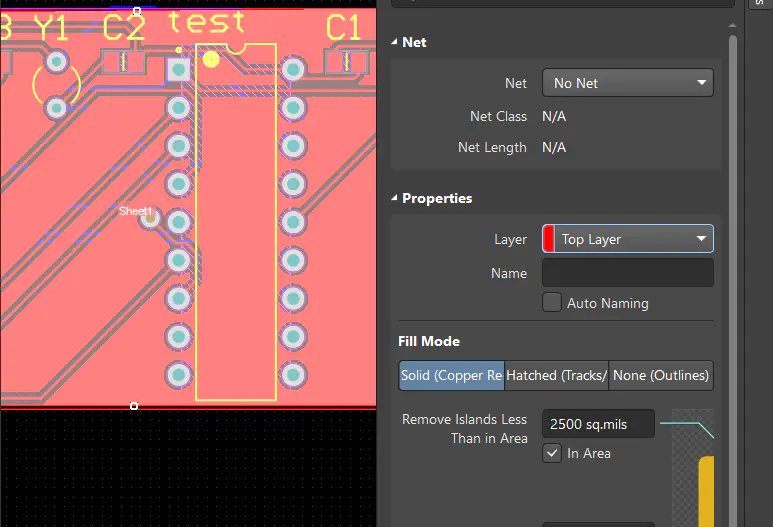Select None (Outlines) fill mode

pos(661,376)
